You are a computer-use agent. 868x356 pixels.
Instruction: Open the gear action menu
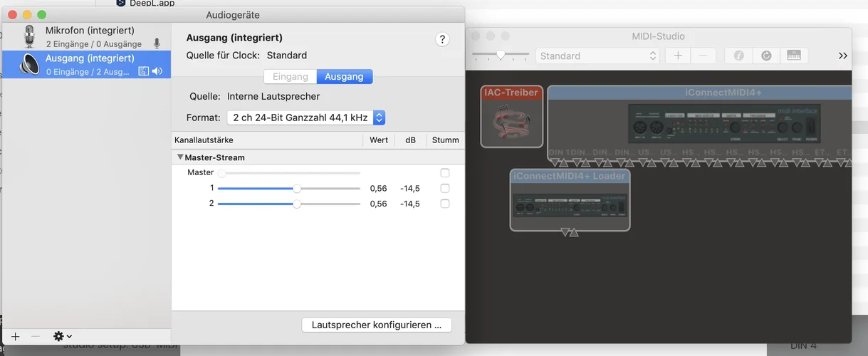pyautogui.click(x=63, y=336)
